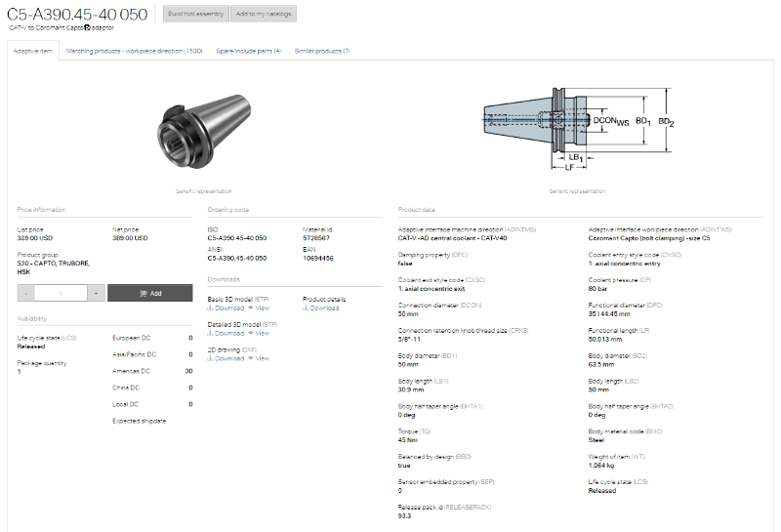Click China DC availability label
The image size is (781, 532).
[x=126, y=388]
